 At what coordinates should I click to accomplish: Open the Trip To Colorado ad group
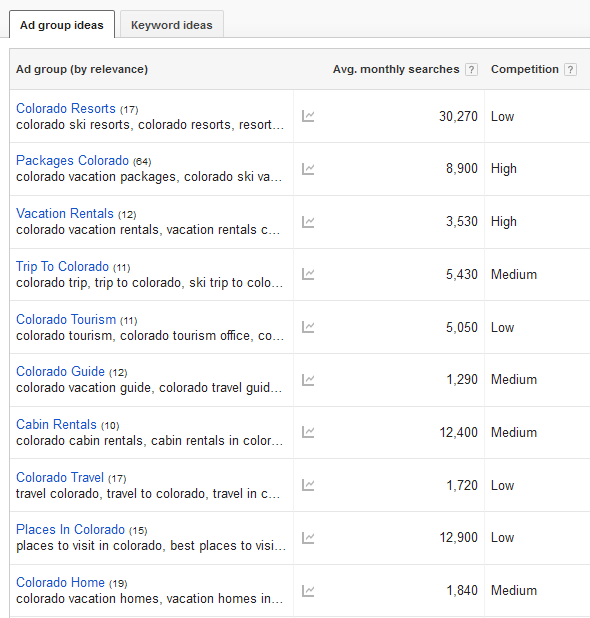pyautogui.click(x=62, y=266)
